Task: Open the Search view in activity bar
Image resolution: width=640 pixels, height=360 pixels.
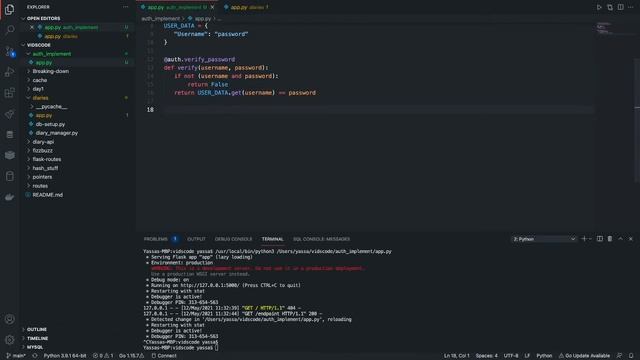Action: [10, 30]
